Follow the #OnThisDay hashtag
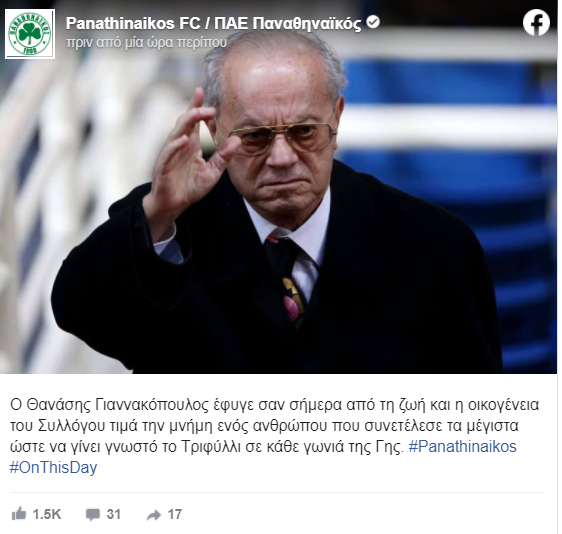Image resolution: width=562 pixels, height=534 pixels. pos(53,467)
